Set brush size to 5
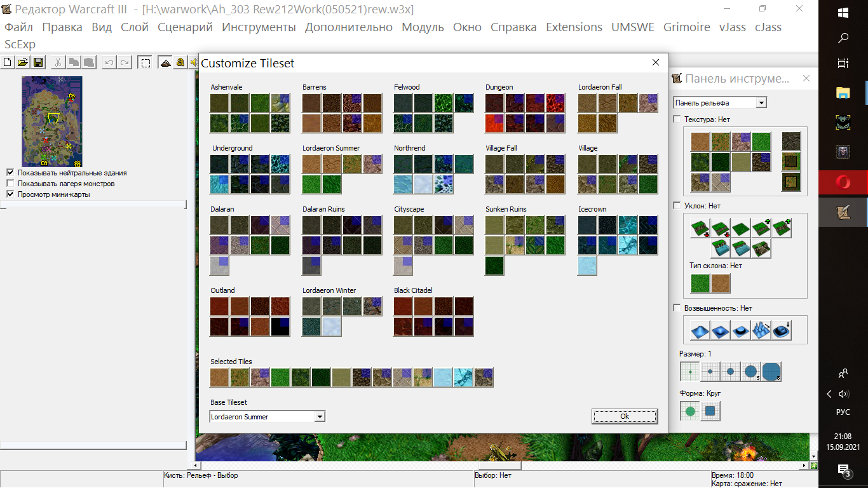Screen dimensions: 868x488 [x=751, y=372]
